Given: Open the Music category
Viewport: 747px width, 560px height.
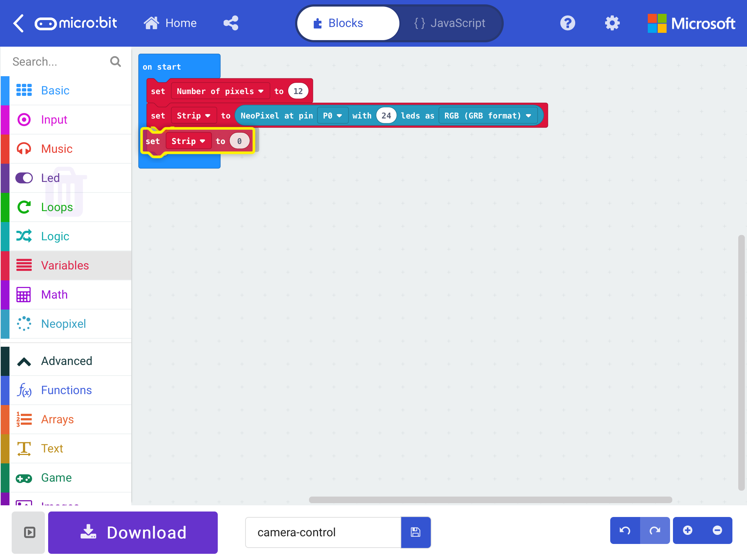Looking at the screenshot, I should (x=56, y=149).
